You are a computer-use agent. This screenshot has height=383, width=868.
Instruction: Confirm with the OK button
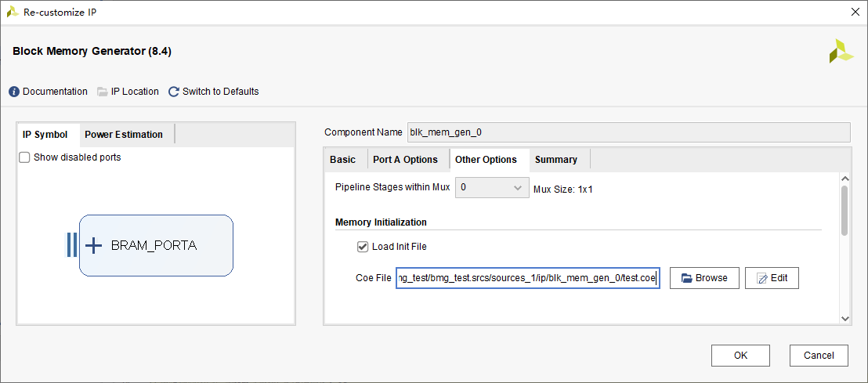coord(740,356)
